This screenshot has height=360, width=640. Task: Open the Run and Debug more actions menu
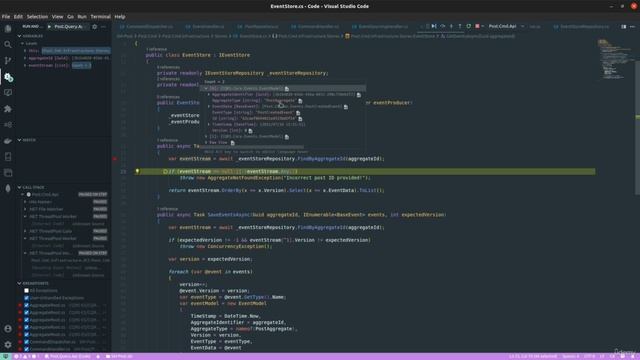[104, 27]
